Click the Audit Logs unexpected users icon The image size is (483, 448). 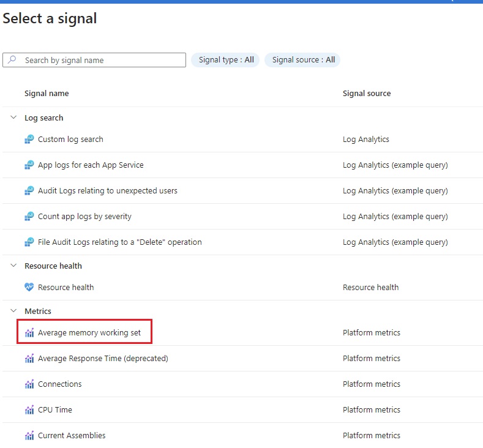(29, 191)
